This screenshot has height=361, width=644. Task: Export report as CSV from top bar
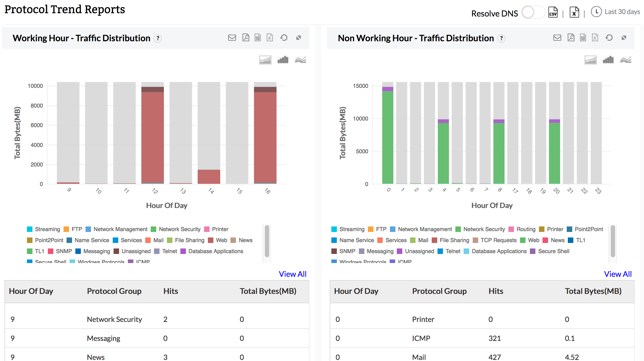coord(553,13)
